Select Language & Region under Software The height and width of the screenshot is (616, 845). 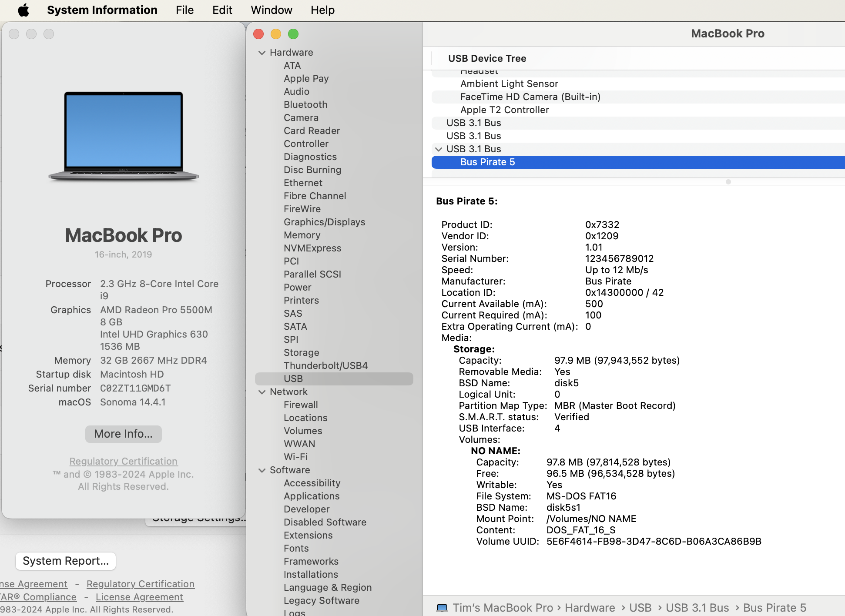[x=328, y=587]
